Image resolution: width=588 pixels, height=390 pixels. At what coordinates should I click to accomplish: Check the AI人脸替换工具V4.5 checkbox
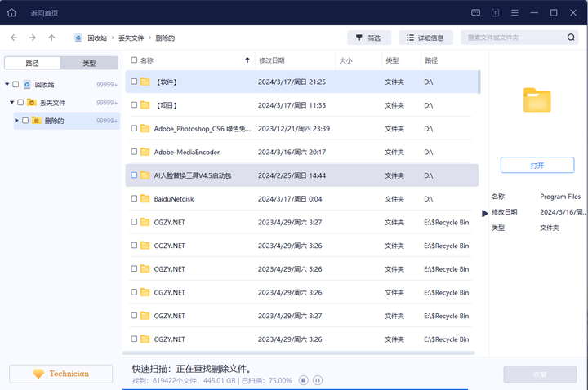point(134,175)
